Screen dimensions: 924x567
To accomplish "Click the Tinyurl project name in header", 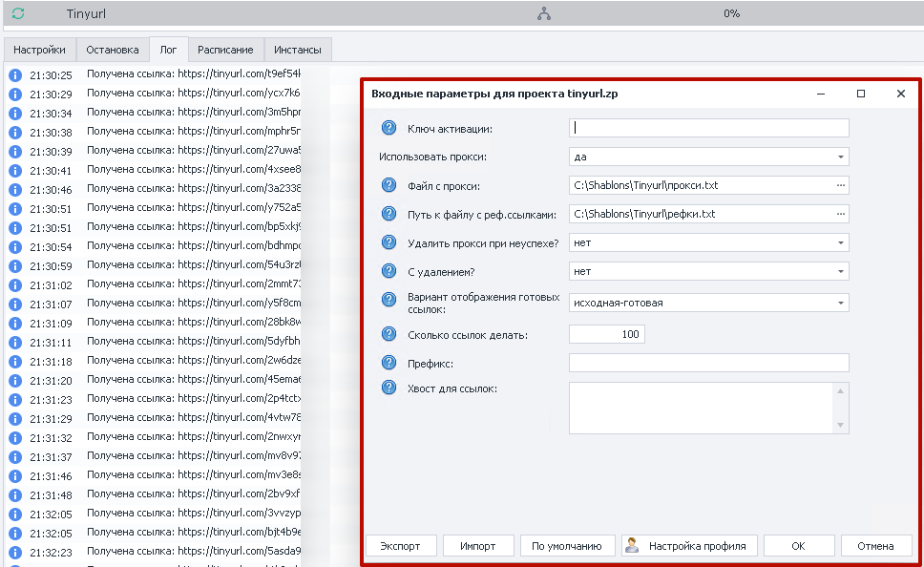I will (86, 13).
